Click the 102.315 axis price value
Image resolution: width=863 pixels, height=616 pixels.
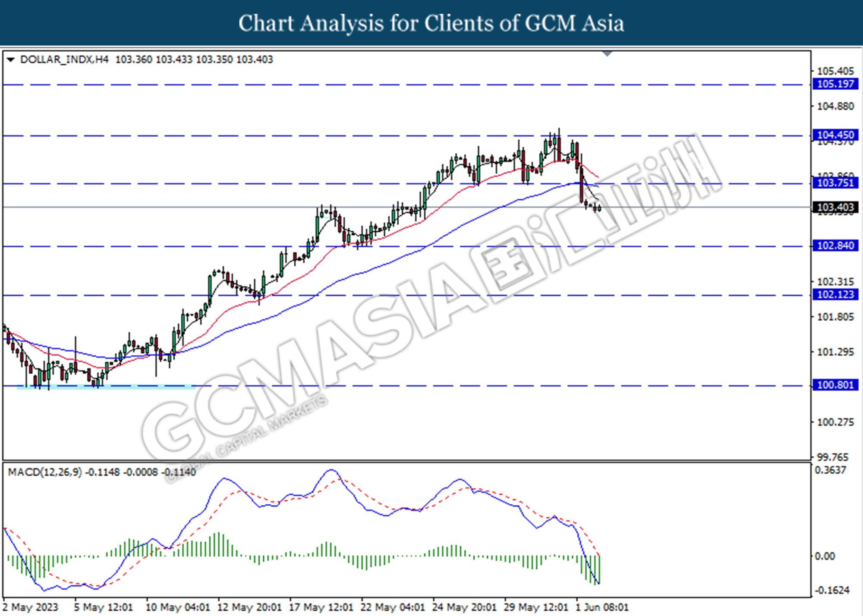coord(835,282)
